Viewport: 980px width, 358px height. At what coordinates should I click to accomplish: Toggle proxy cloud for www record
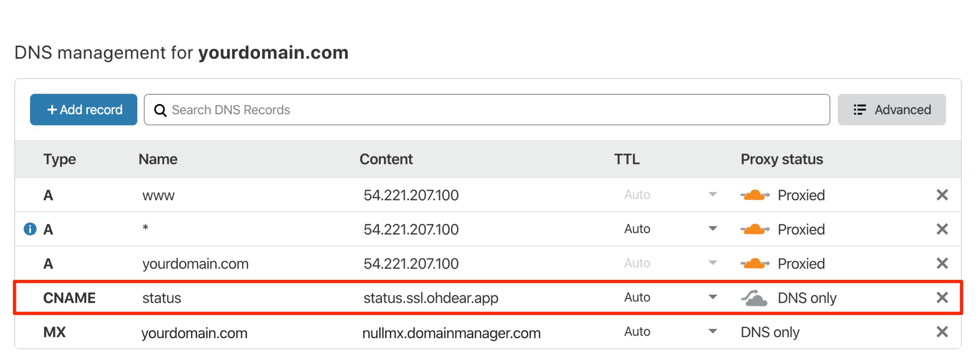point(755,195)
